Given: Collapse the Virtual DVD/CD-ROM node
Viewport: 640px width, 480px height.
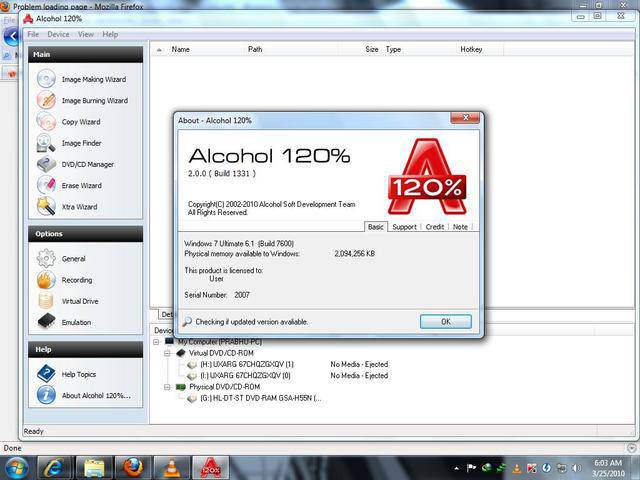Looking at the screenshot, I should (x=167, y=353).
